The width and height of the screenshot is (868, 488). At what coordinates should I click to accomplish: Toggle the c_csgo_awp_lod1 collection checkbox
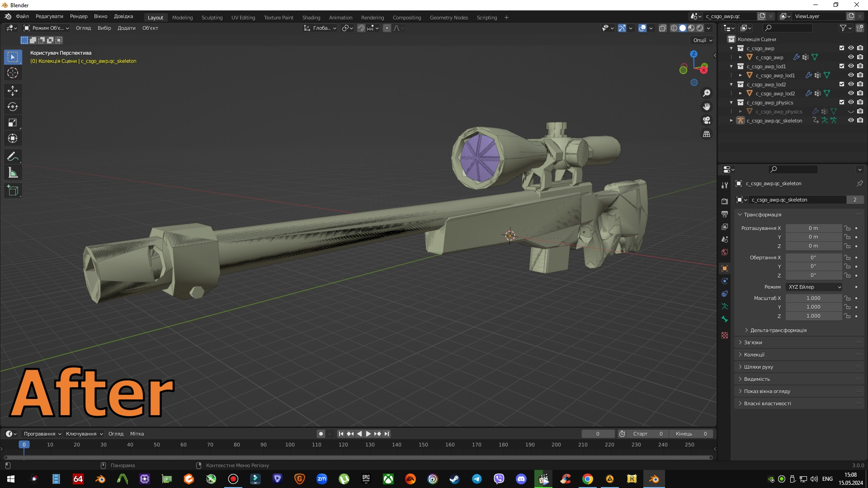click(842, 66)
